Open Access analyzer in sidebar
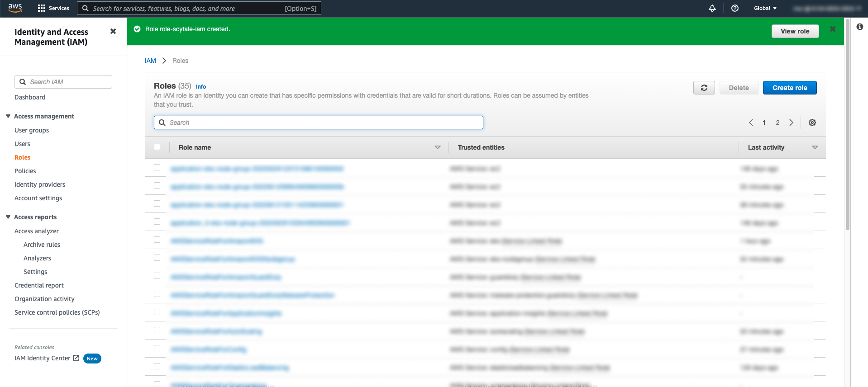The width and height of the screenshot is (868, 387). 37,231
